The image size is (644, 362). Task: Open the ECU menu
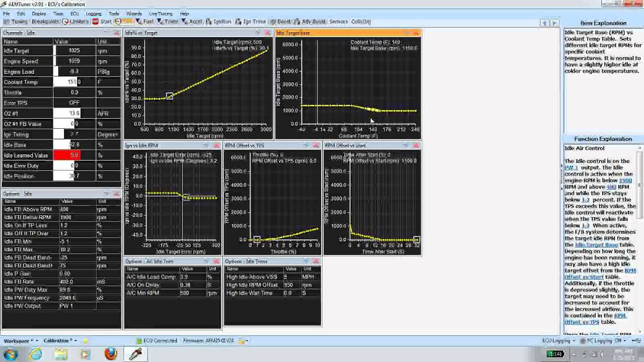74,14
